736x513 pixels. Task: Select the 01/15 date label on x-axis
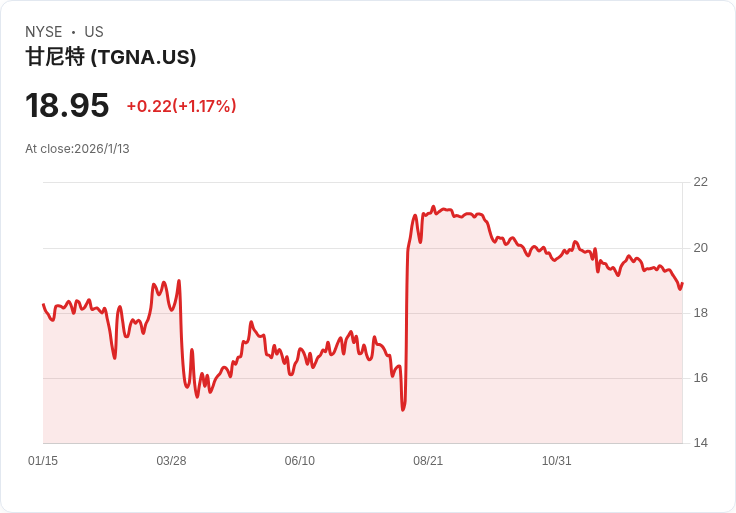click(43, 461)
